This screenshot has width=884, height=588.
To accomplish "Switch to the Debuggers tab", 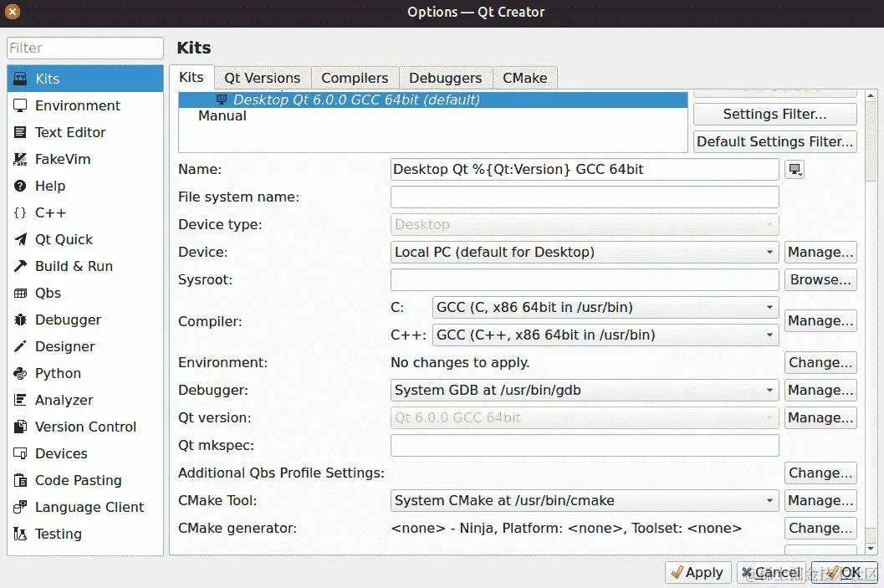I will tap(446, 78).
